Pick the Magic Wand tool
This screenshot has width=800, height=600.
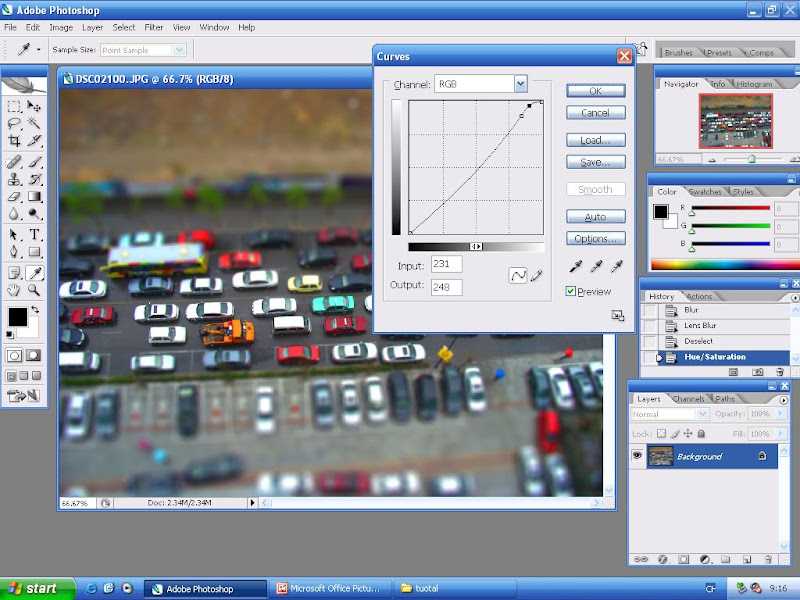(x=35, y=123)
